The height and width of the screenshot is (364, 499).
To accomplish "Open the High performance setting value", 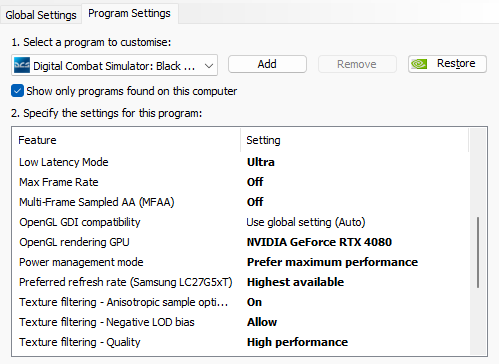I will (x=297, y=342).
